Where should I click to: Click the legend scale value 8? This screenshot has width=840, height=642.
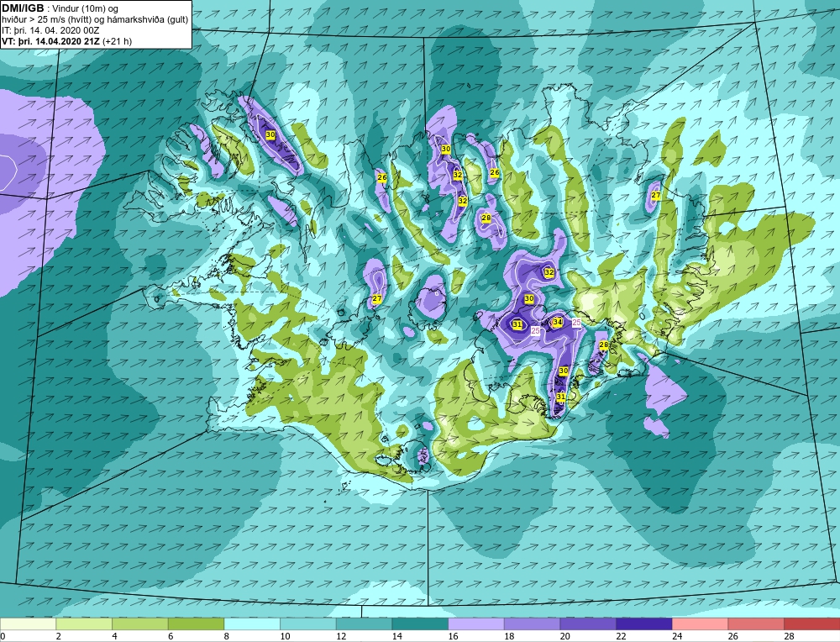coord(227,636)
